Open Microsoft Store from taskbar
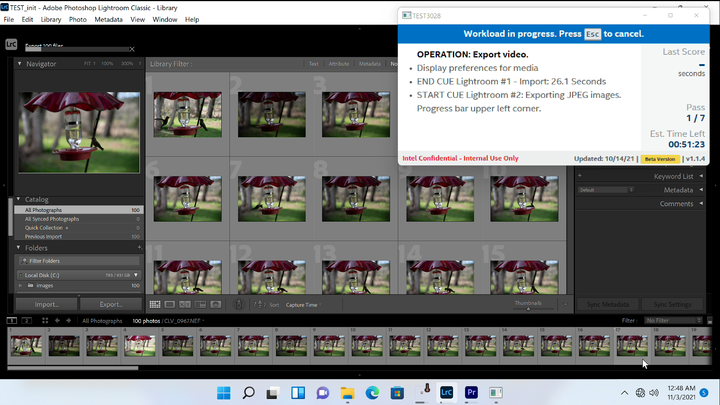 point(397,393)
